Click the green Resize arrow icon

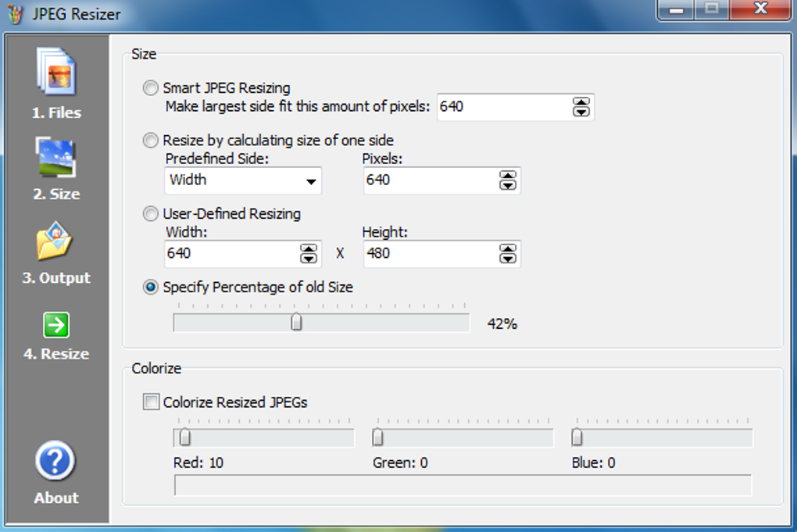56,324
